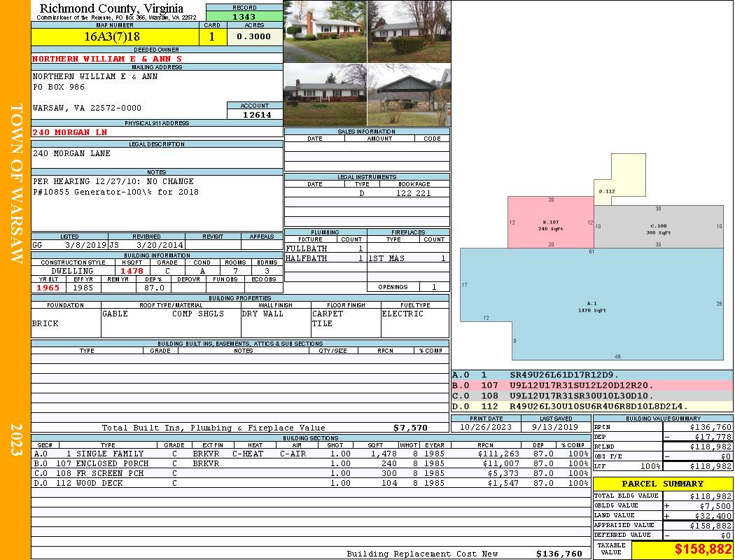Image resolution: width=735 pixels, height=560 pixels.
Task: Click the GABLE roof type
Action: click(x=115, y=314)
